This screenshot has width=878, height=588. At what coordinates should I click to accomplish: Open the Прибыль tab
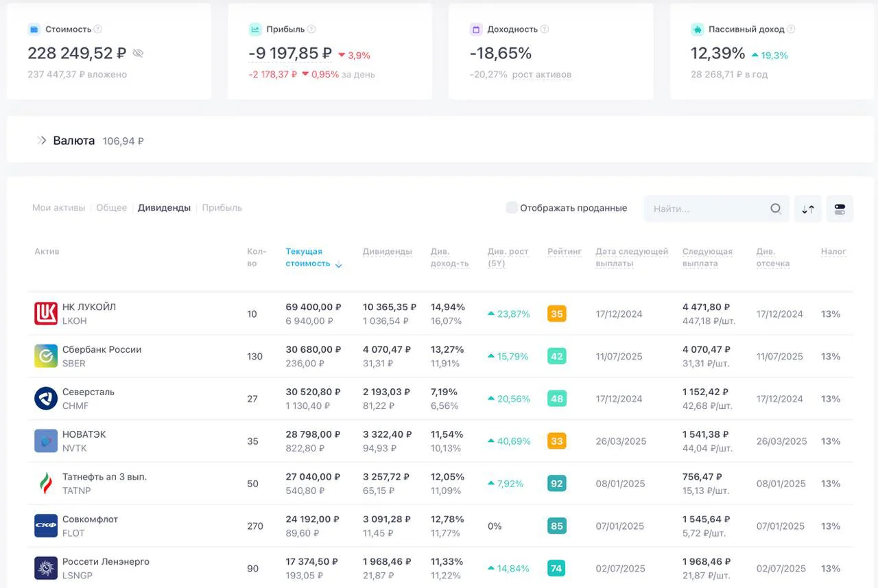[222, 208]
